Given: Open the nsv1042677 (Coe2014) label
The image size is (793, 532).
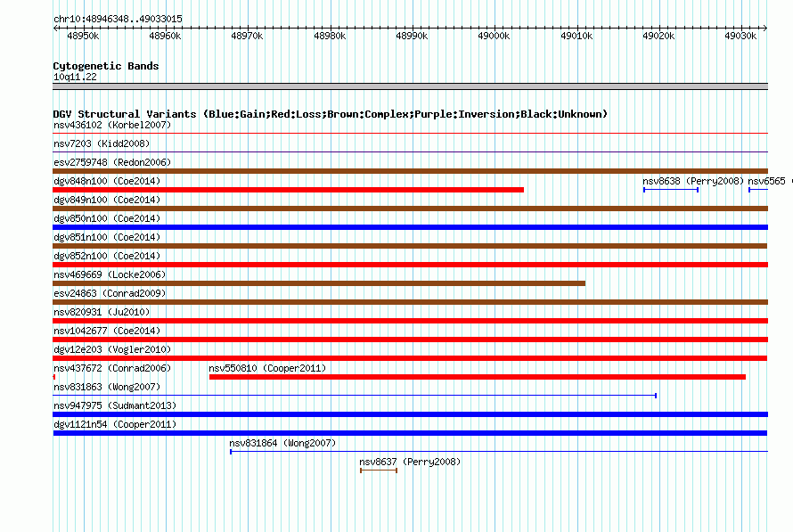Looking at the screenshot, I should 107,331.
